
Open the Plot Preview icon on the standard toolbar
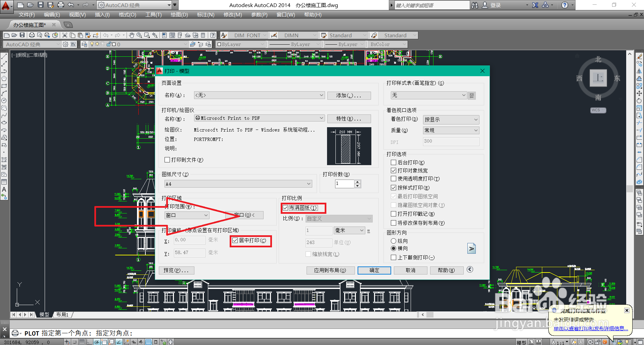(39, 35)
